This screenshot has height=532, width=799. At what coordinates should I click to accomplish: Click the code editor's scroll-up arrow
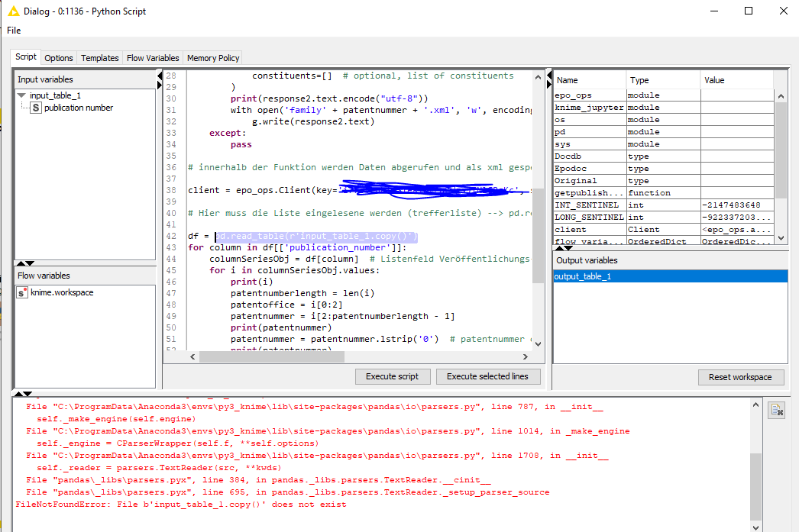point(538,77)
